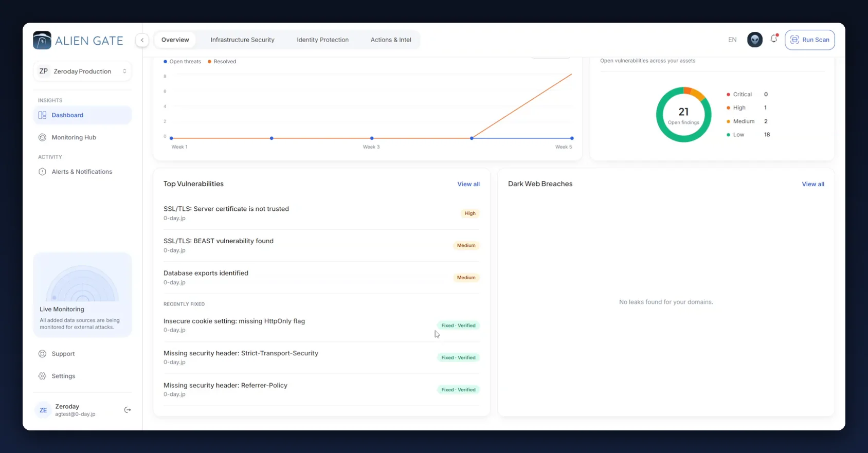The width and height of the screenshot is (868, 453).
Task: Go to the Identity Protection tab
Action: [322, 40]
